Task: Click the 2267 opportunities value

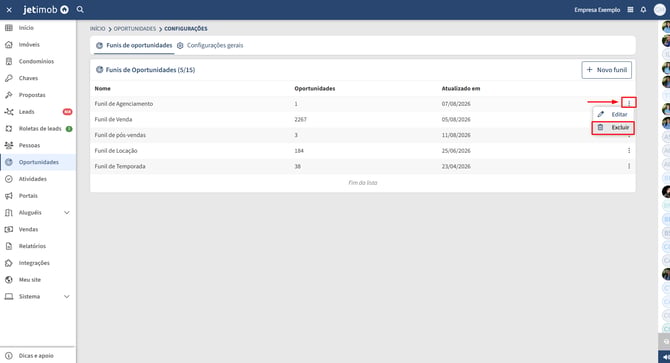Action: click(300, 119)
